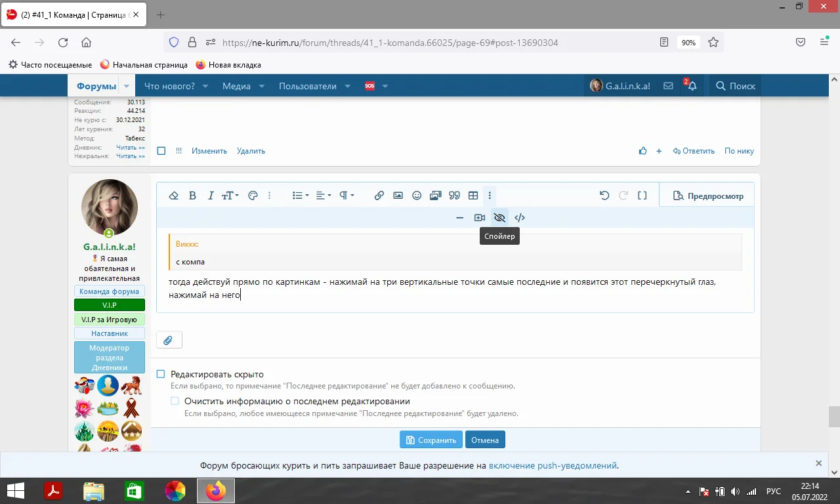Click the attach files paperclip button
Viewport: 840px width, 504px height.
point(169,340)
